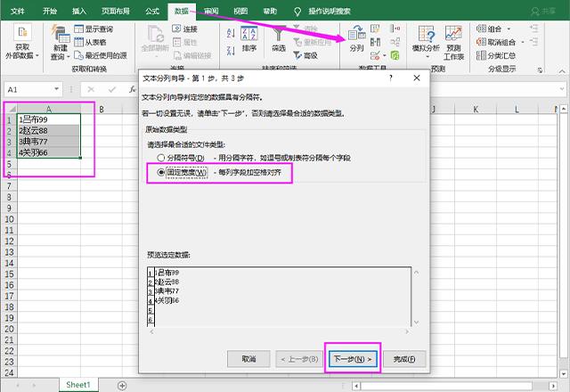Click the Next (下一步) button

click(x=353, y=359)
